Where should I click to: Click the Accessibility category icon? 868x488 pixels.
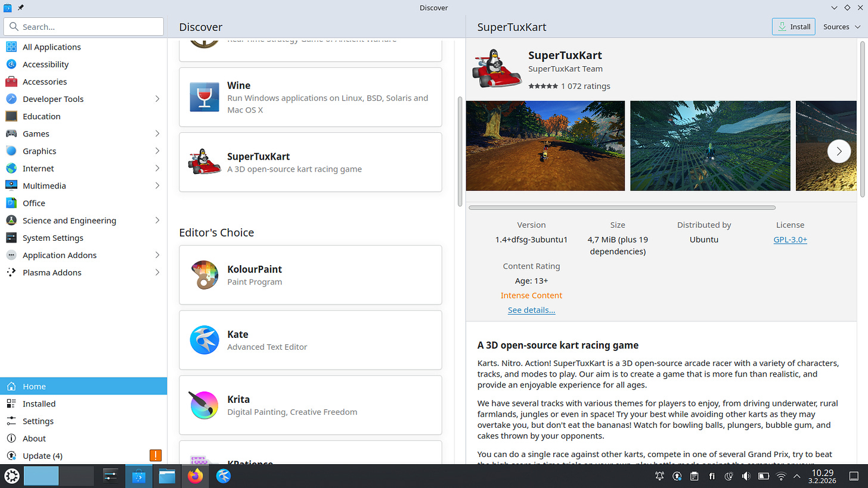click(11, 64)
